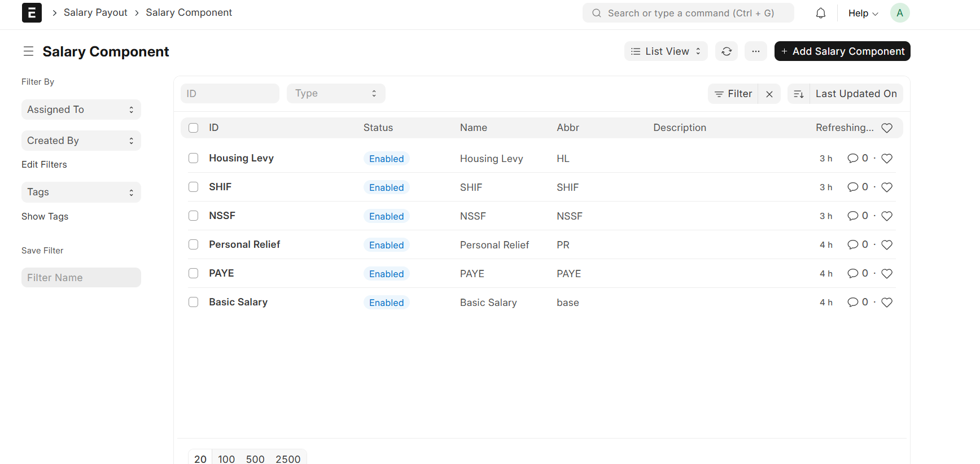Click the search magnifier icon
This screenshot has height=464, width=980.
596,13
